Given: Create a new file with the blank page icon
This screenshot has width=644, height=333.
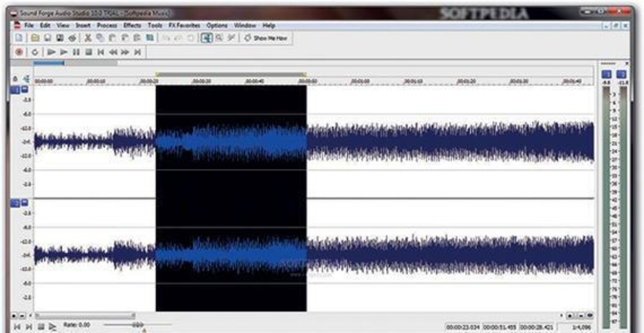Looking at the screenshot, I should pos(19,38).
